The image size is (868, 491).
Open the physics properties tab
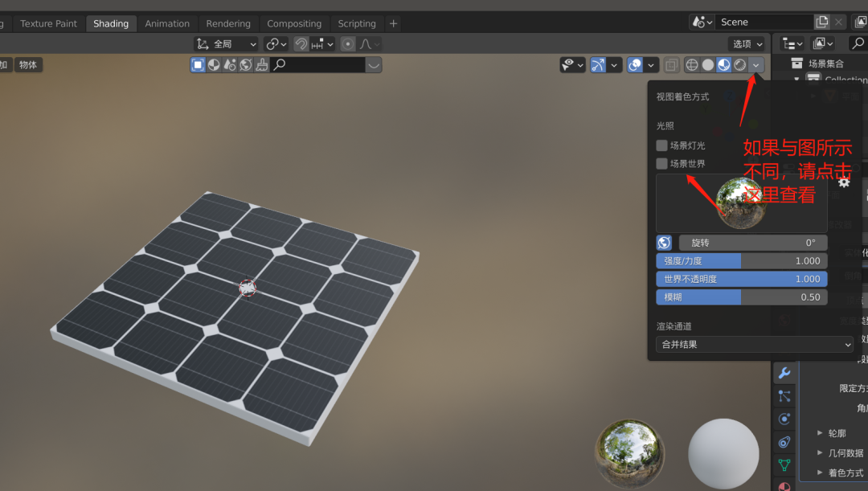pyautogui.click(x=784, y=419)
